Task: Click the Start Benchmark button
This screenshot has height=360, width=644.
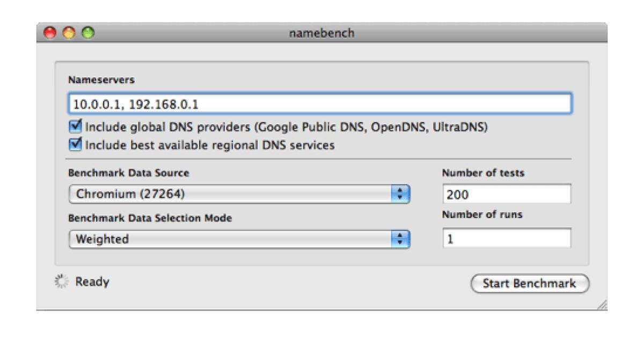Action: [x=529, y=283]
